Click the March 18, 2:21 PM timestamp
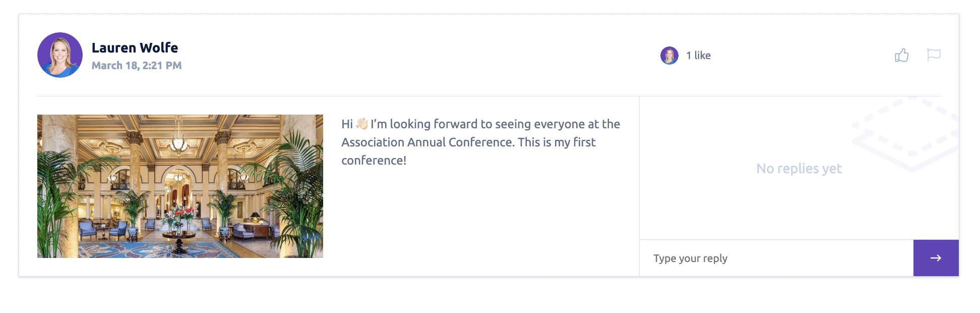 pyautogui.click(x=137, y=66)
